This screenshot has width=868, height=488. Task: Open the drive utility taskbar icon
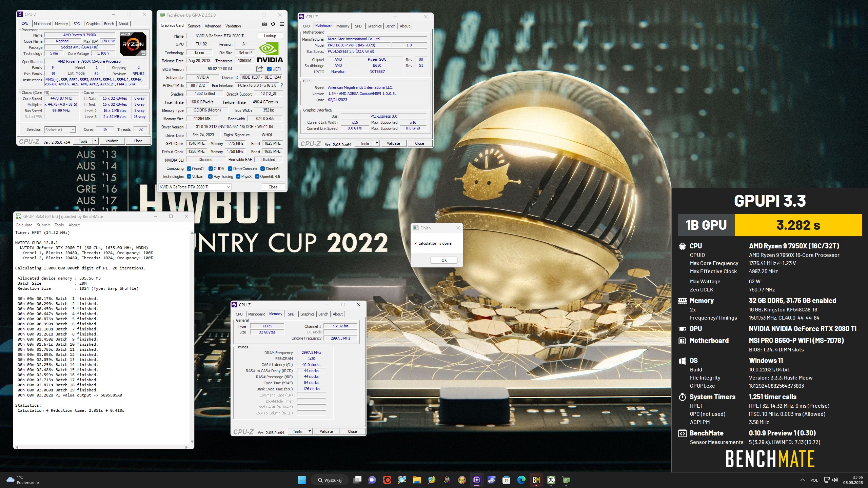[492, 480]
